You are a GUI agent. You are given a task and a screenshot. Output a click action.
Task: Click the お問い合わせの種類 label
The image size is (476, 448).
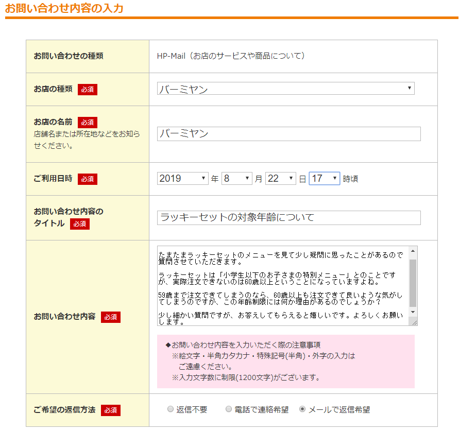pos(69,56)
